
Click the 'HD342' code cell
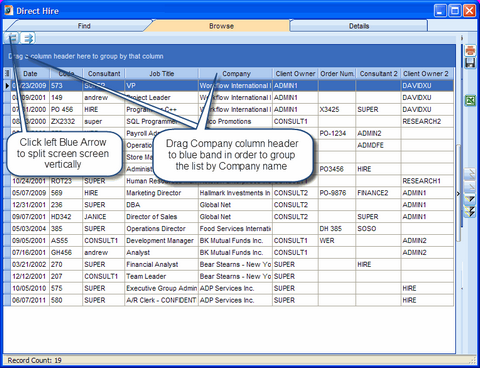click(x=66, y=217)
